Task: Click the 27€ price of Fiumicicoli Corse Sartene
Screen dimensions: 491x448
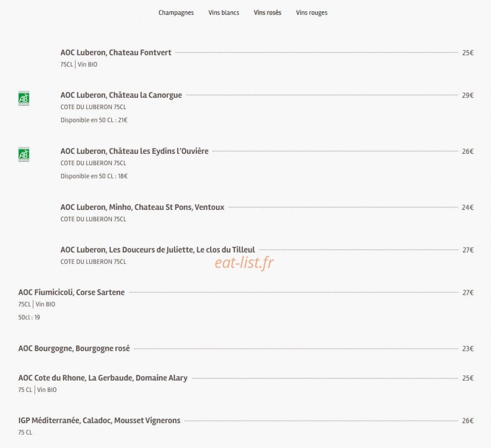Action: click(x=468, y=293)
